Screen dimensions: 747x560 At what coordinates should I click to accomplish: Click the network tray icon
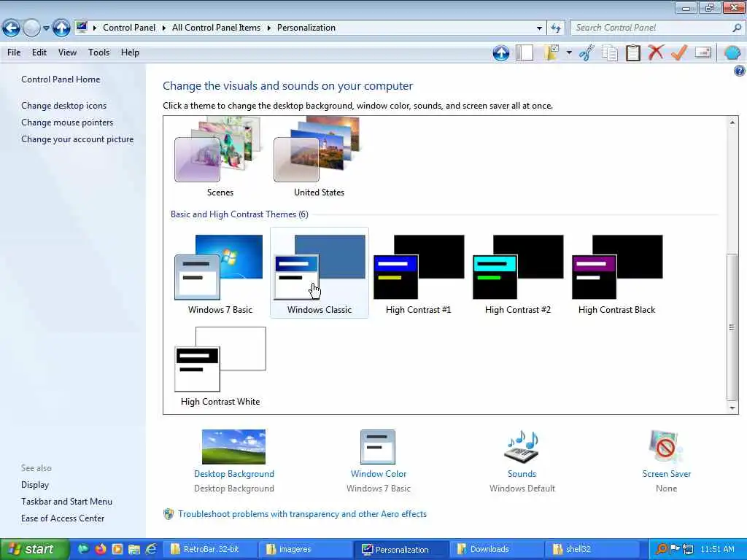tap(688, 549)
